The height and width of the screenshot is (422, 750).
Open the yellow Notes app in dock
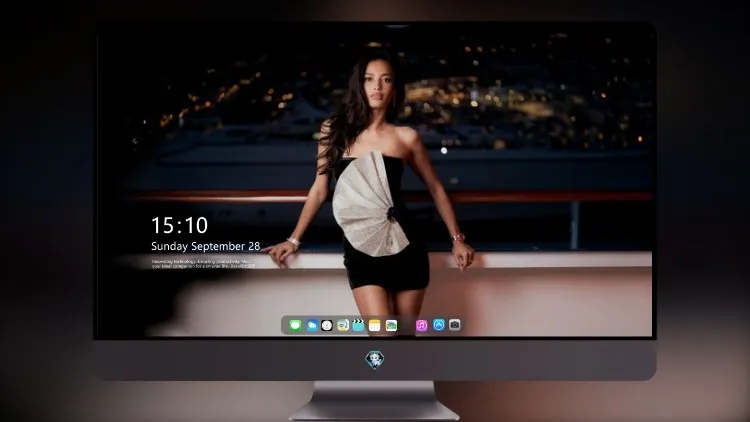point(375,325)
